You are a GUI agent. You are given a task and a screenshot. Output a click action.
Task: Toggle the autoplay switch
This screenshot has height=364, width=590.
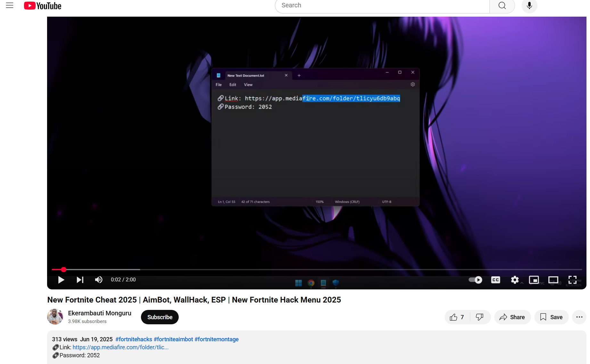pyautogui.click(x=475, y=280)
